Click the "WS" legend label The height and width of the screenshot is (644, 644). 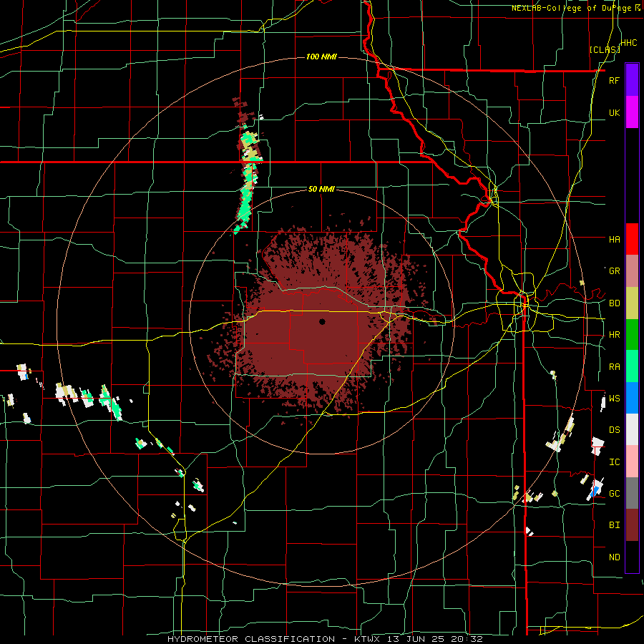(614, 399)
